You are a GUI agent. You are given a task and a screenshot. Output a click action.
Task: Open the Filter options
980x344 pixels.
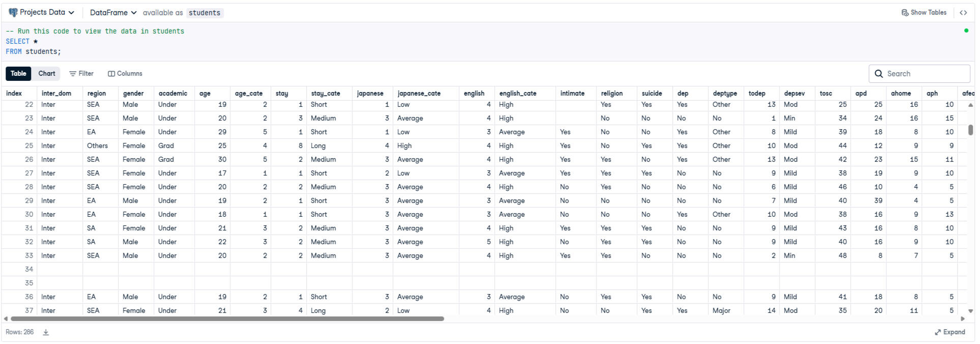tap(81, 74)
